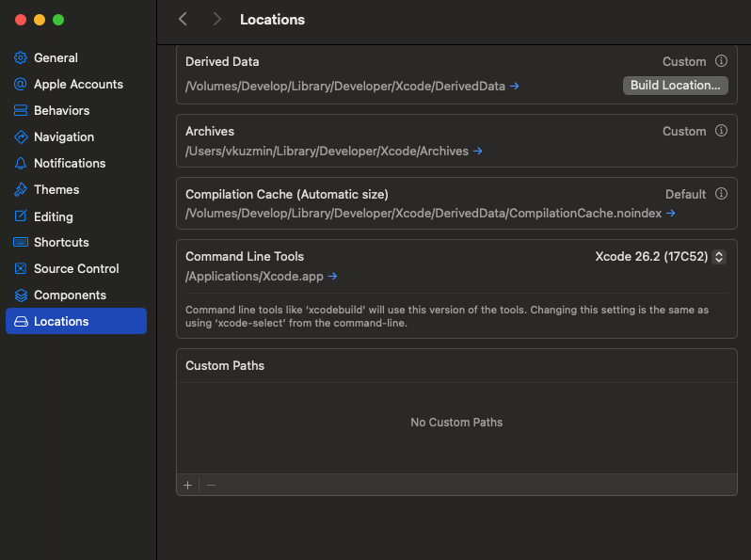The height and width of the screenshot is (560, 751).
Task: Select Source Control in the sidebar
Action: point(76,269)
